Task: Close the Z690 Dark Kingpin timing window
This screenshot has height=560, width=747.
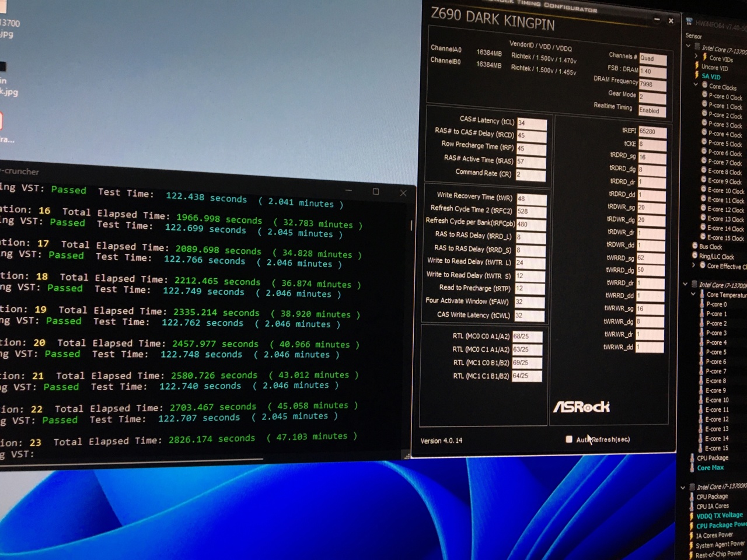Action: pos(671,20)
